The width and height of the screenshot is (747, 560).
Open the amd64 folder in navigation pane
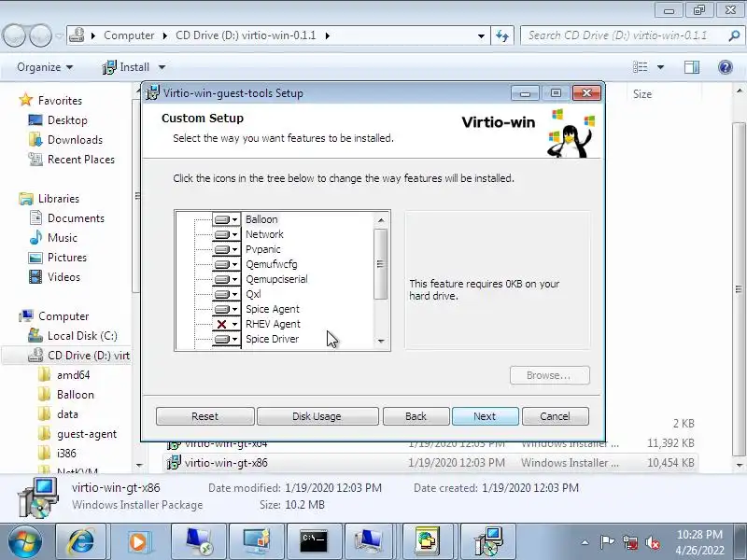(73, 375)
